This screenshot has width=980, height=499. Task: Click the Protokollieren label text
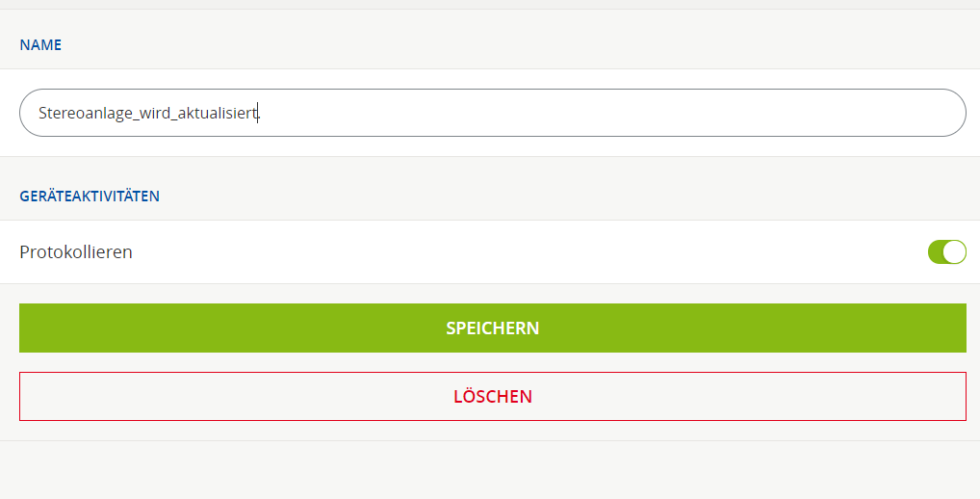click(x=76, y=252)
